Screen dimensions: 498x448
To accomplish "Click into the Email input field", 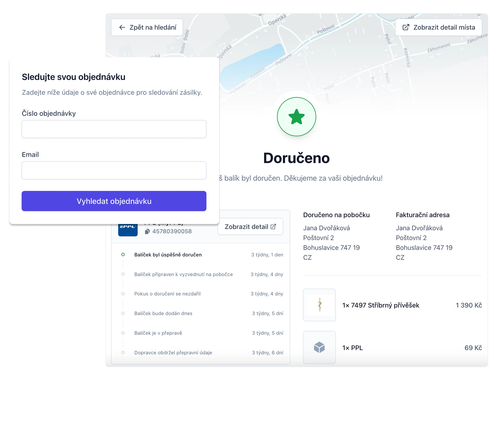I will pyautogui.click(x=114, y=170).
